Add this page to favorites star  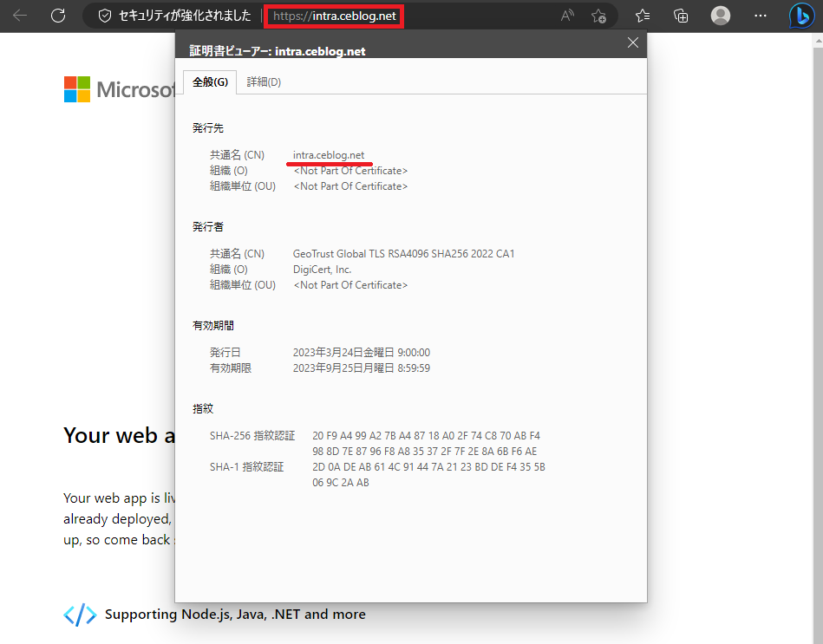pos(598,16)
